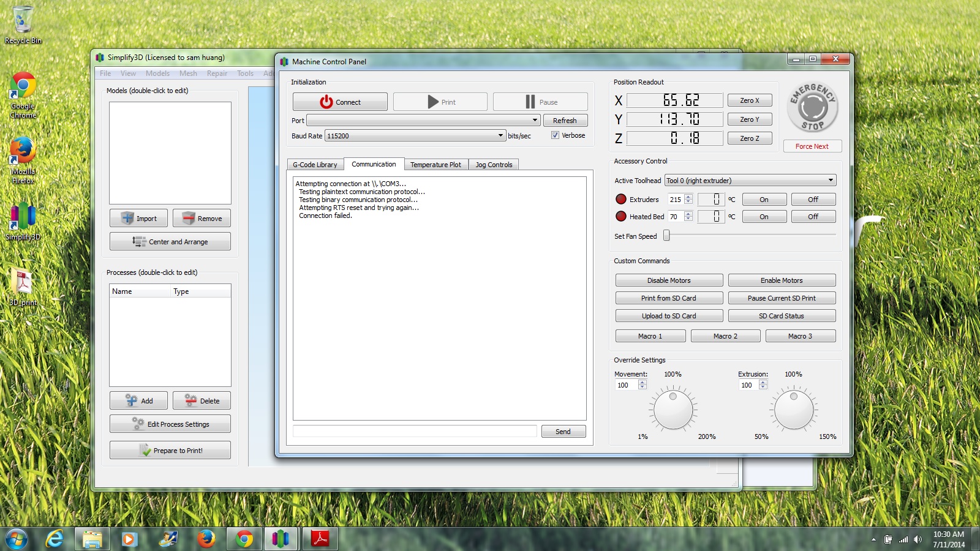980x551 pixels.
Task: Open the Baud Rate dropdown
Action: tap(500, 136)
